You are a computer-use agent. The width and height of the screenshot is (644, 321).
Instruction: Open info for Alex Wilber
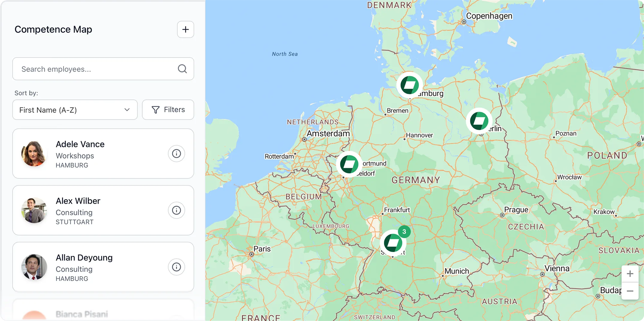(176, 210)
